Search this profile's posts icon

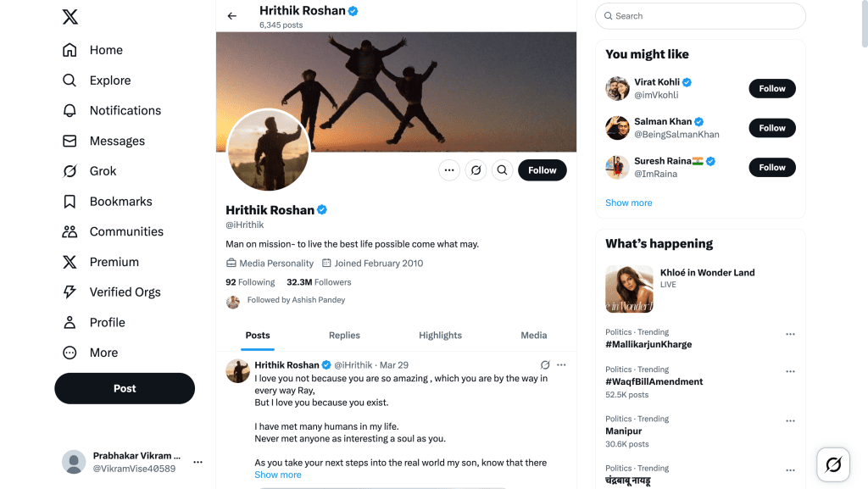click(503, 170)
